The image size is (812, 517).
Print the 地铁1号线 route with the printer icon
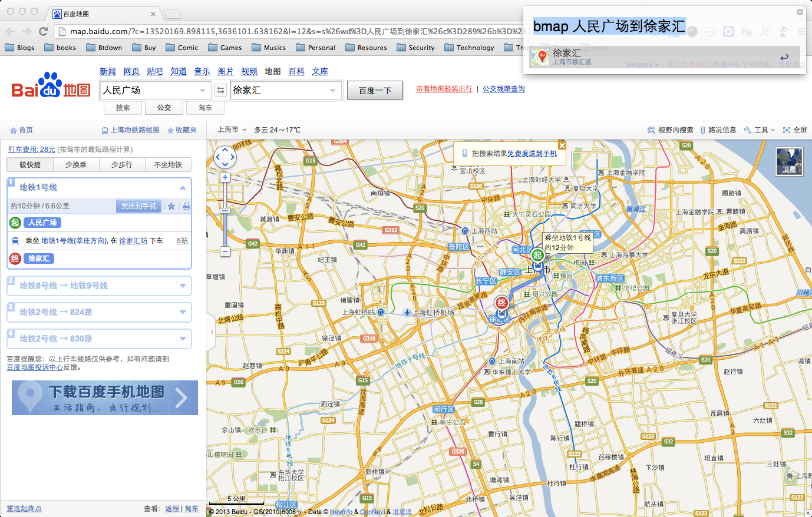(x=186, y=206)
